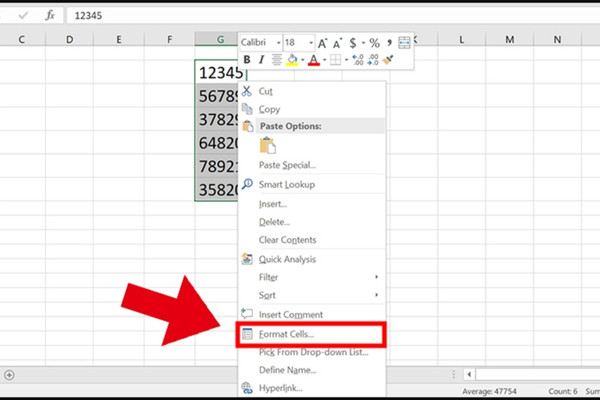Screen dimensions: 600x400
Task: Select column L header
Action: click(x=461, y=39)
